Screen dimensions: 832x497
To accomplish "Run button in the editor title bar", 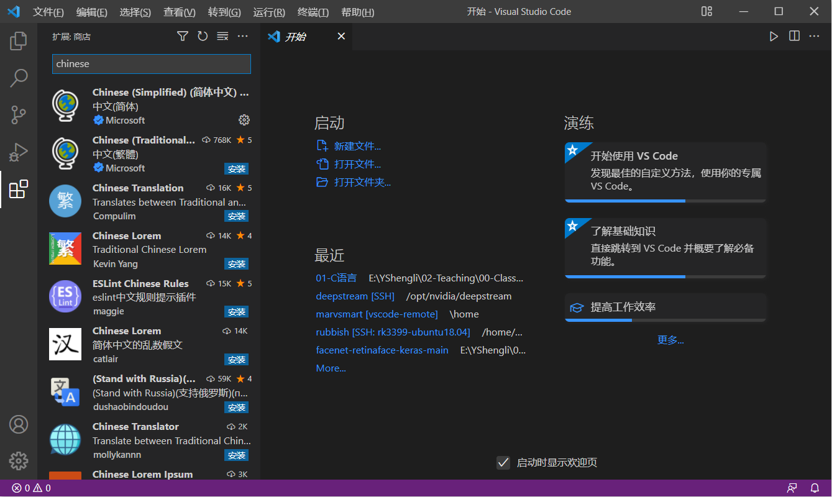I will (774, 36).
